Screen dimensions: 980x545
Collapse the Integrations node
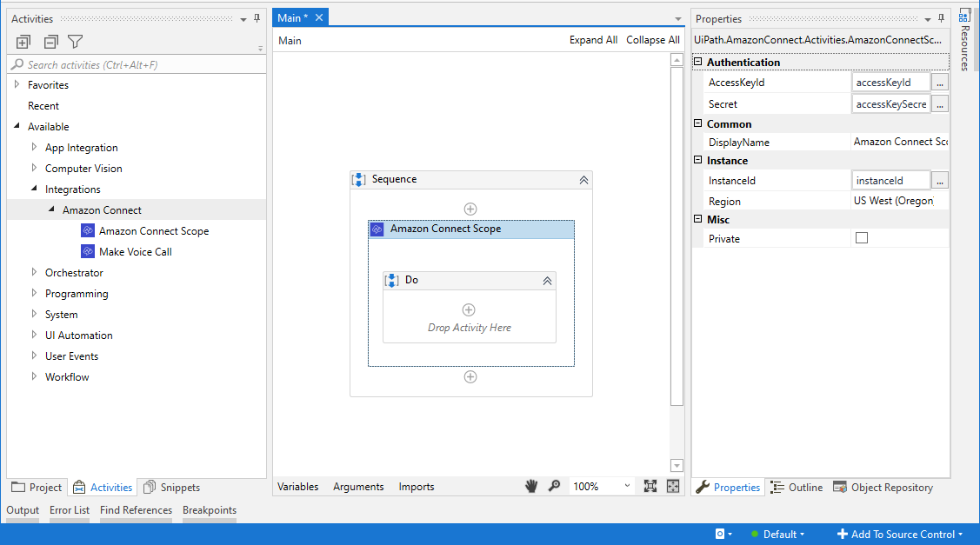click(x=35, y=188)
